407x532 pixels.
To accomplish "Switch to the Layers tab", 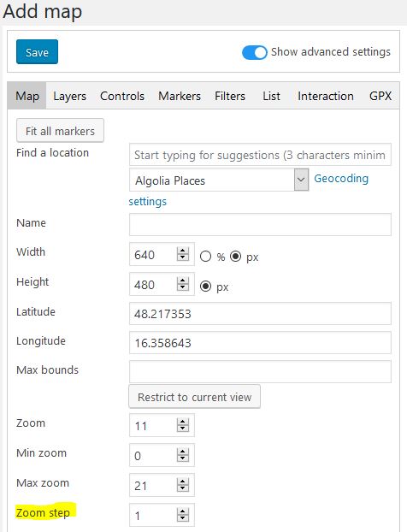I will [x=69, y=96].
